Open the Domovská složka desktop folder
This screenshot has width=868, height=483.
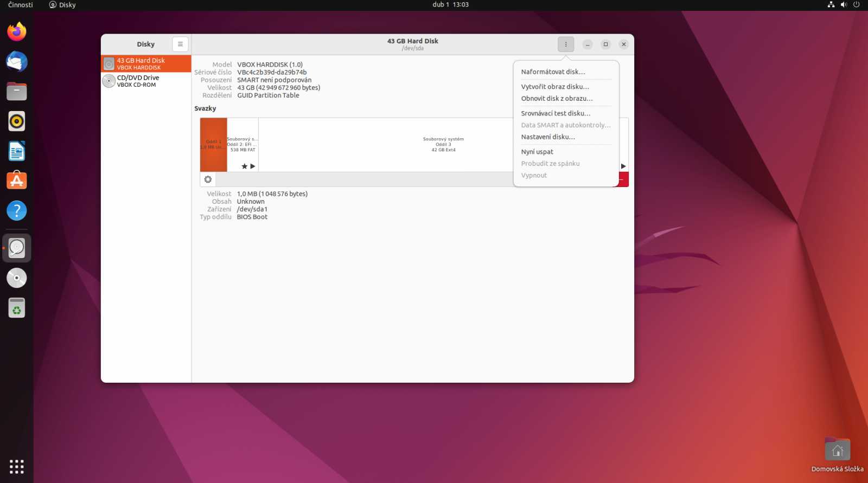(838, 454)
